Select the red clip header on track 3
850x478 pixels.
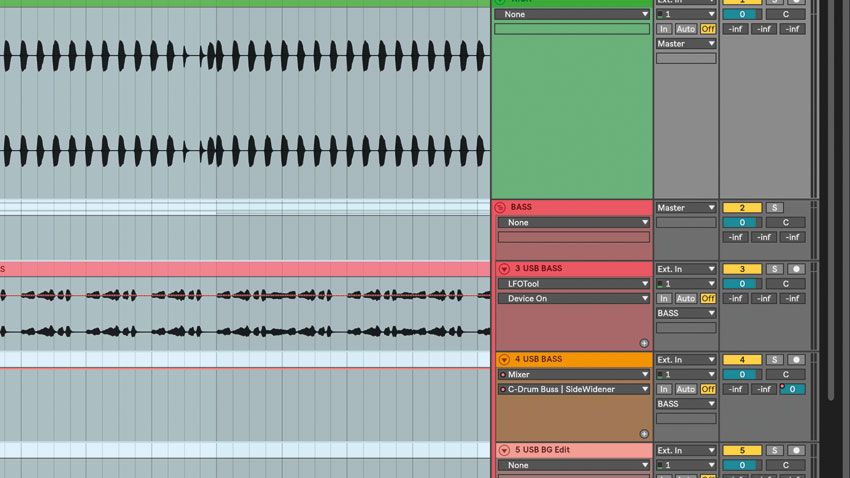pyautogui.click(x=245, y=269)
